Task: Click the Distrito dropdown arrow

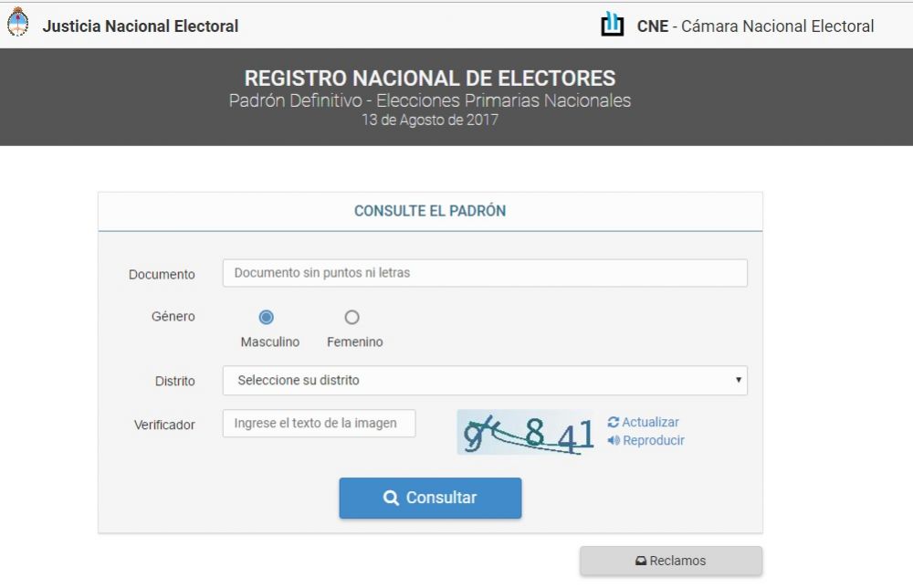Action: [x=739, y=380]
